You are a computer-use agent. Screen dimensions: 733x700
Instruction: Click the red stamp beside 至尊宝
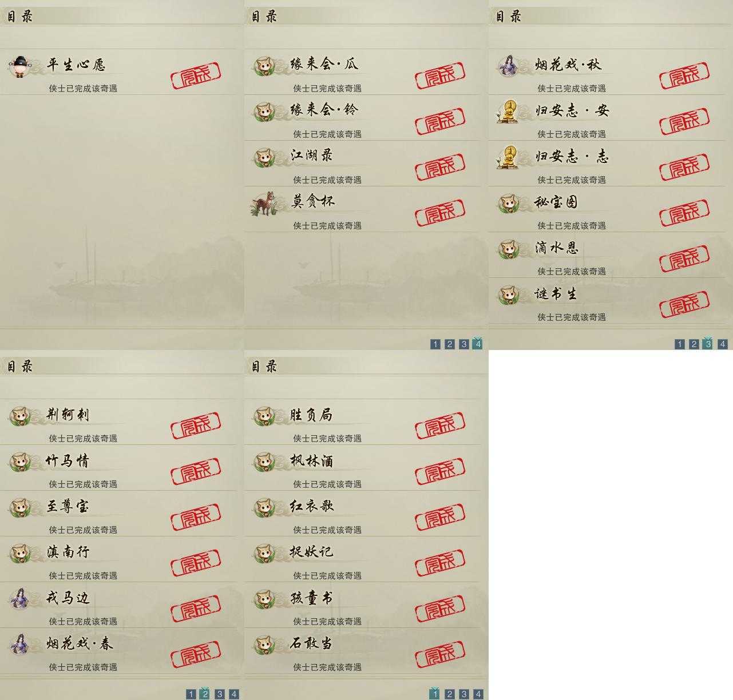[196, 518]
